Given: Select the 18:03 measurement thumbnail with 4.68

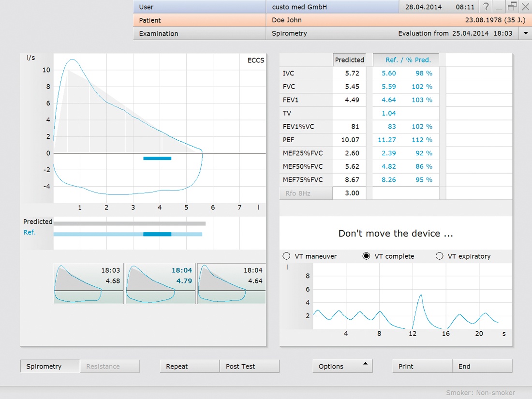Looking at the screenshot, I should click(x=89, y=283).
